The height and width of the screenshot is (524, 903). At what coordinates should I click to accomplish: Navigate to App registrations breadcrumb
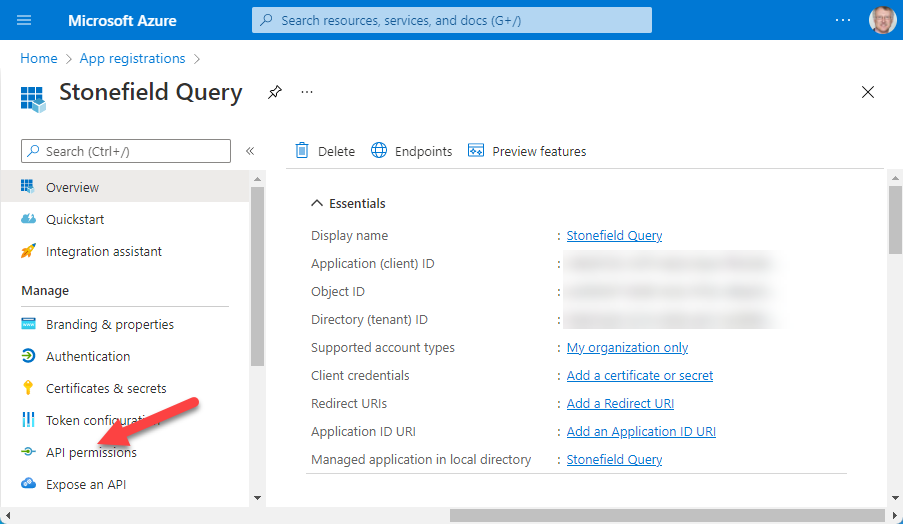click(x=132, y=59)
